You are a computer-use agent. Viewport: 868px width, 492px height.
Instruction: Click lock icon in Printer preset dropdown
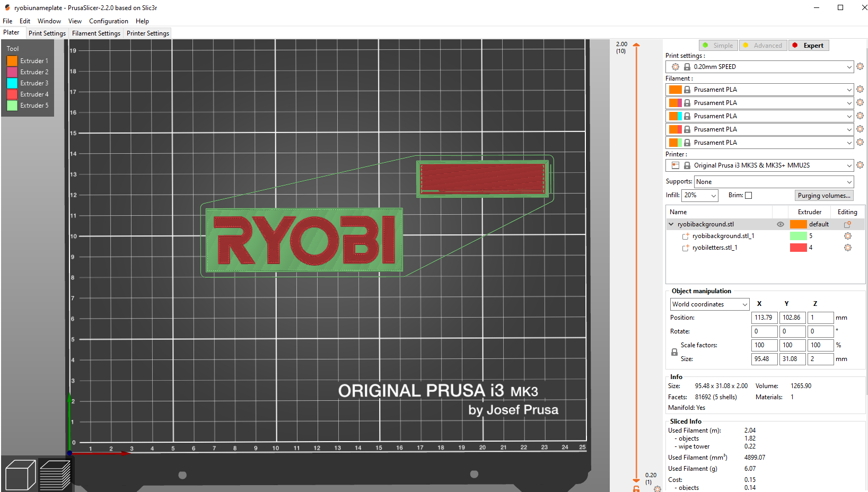pos(687,165)
